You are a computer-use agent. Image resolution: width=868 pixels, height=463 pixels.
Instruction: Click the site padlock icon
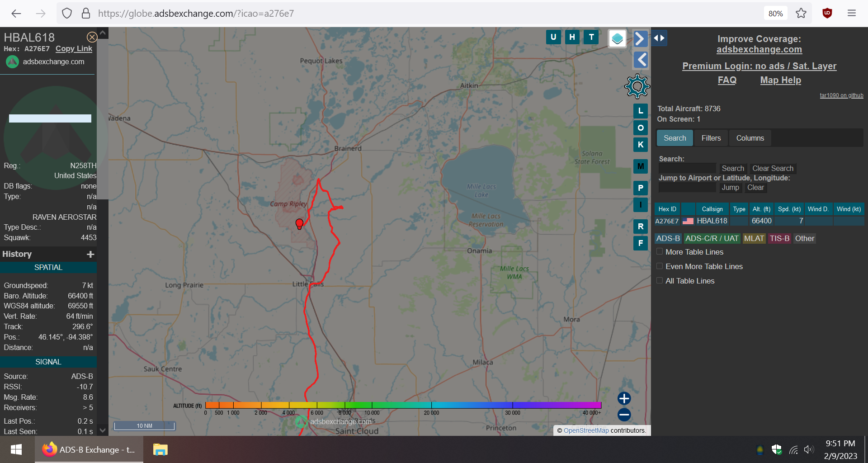[86, 14]
